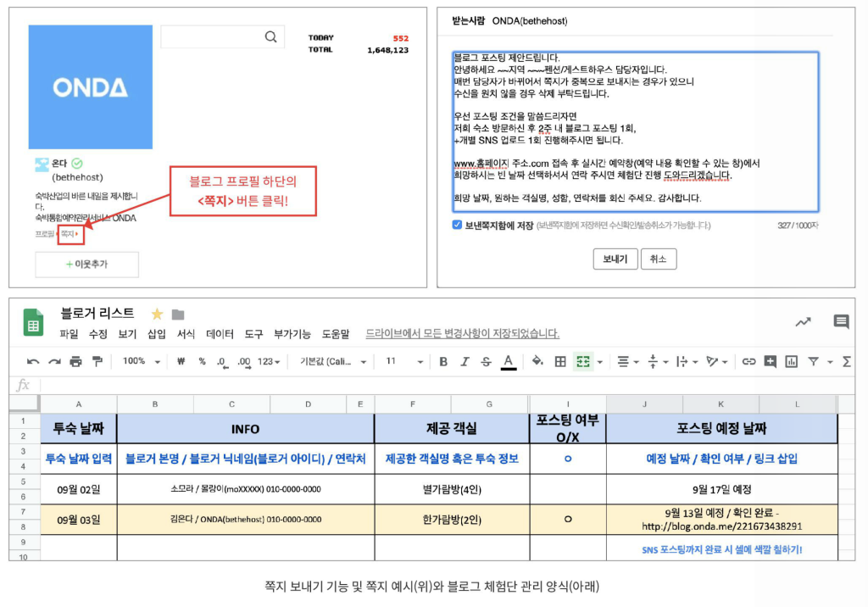
Task: Expand the font size 11 dropdown
Action: 404,361
